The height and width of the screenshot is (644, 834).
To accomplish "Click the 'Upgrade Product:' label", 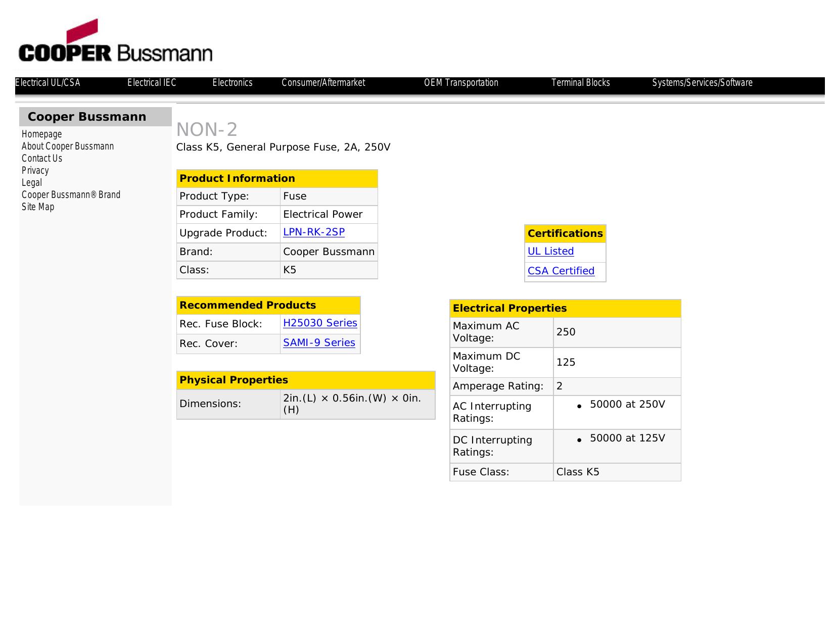I will coord(223,233).
